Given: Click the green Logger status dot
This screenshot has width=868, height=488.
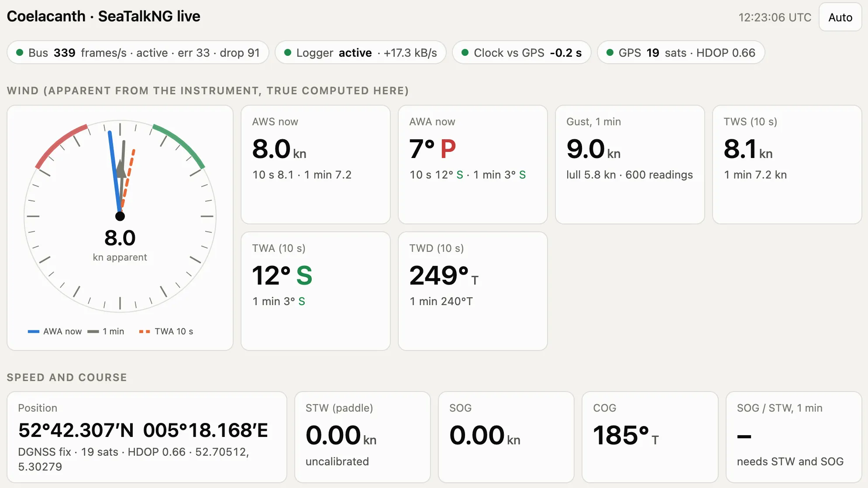Looking at the screenshot, I should [x=288, y=53].
